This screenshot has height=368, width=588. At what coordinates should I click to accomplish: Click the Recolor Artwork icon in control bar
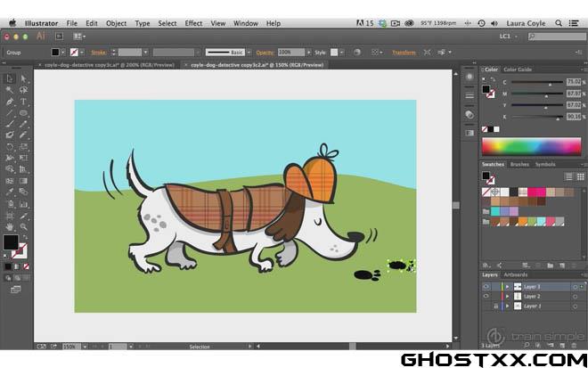click(x=357, y=53)
